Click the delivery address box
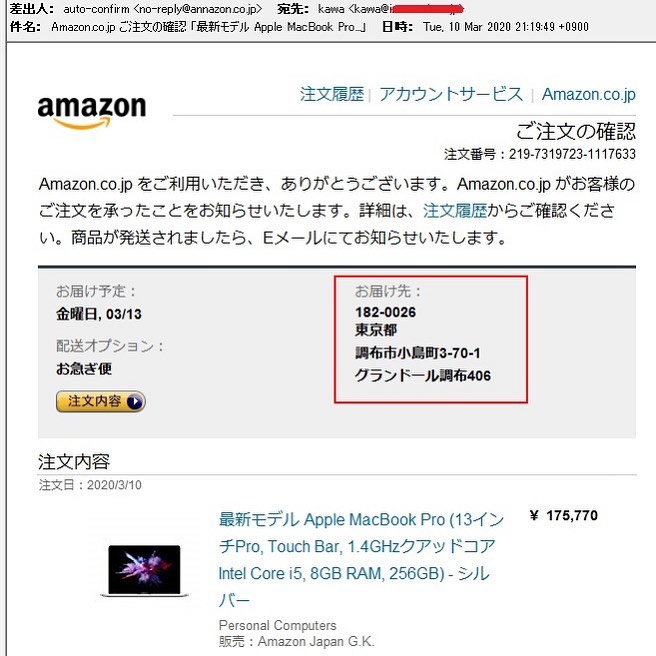 tap(431, 339)
